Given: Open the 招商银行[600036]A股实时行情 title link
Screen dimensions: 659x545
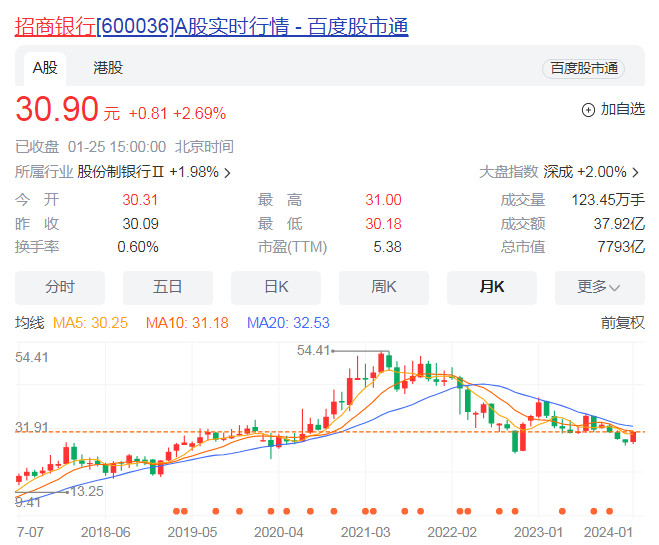Looking at the screenshot, I should coord(211,26).
